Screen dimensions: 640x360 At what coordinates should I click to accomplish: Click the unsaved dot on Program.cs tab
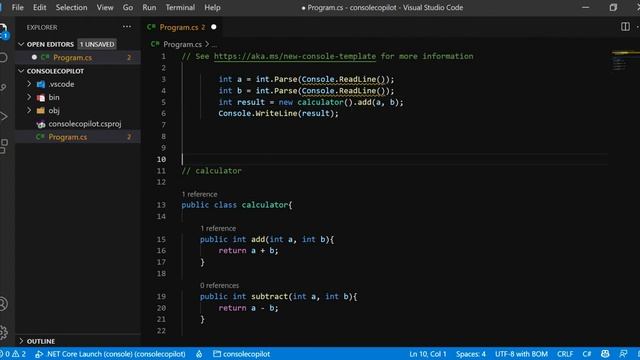coord(213,27)
